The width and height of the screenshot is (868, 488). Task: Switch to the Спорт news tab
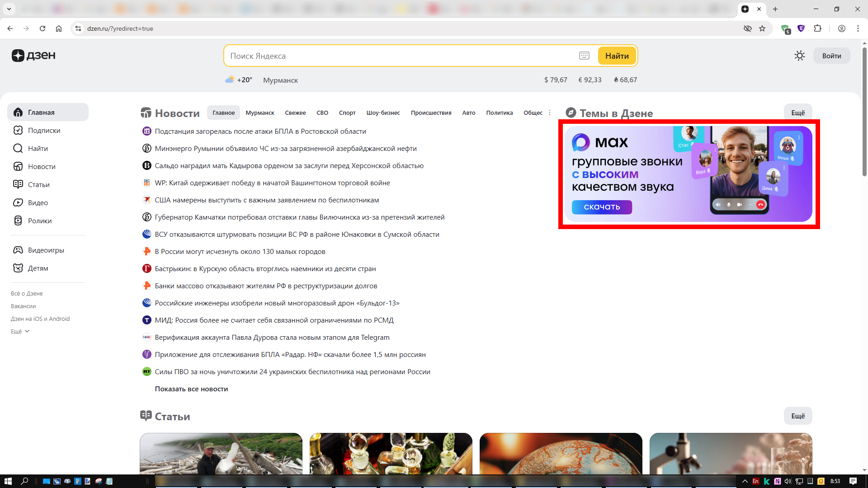click(347, 113)
